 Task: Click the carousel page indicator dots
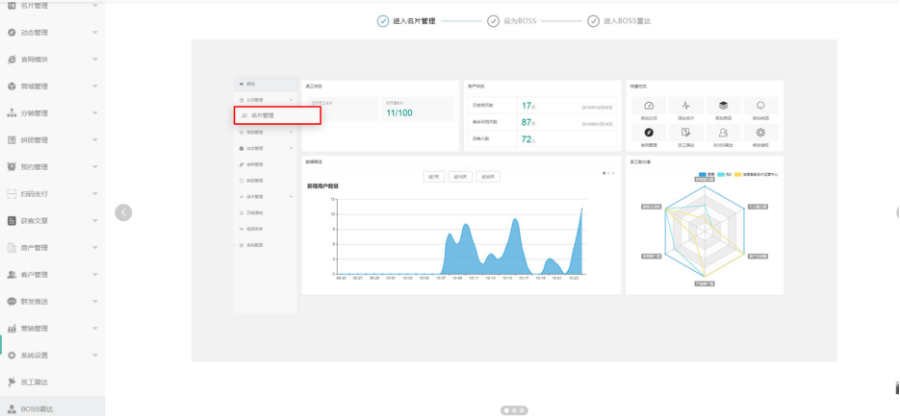(x=513, y=409)
